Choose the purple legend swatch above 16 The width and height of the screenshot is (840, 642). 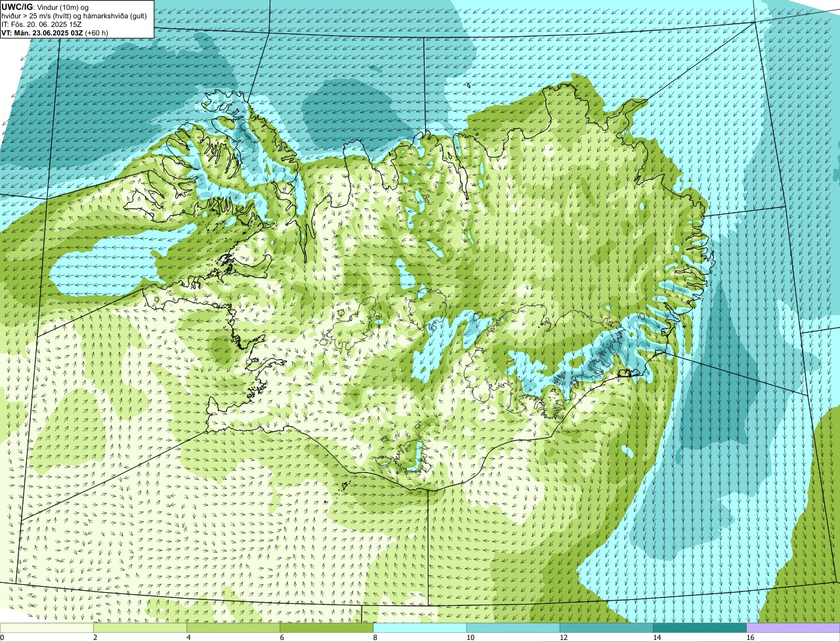tap(793, 628)
